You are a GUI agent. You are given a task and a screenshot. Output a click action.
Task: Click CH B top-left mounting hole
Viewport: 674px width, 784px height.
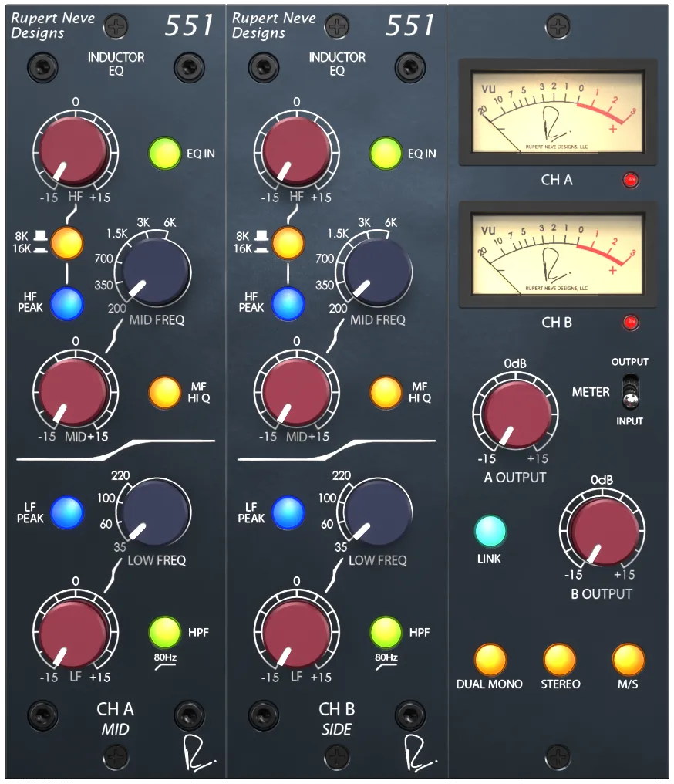(264, 67)
